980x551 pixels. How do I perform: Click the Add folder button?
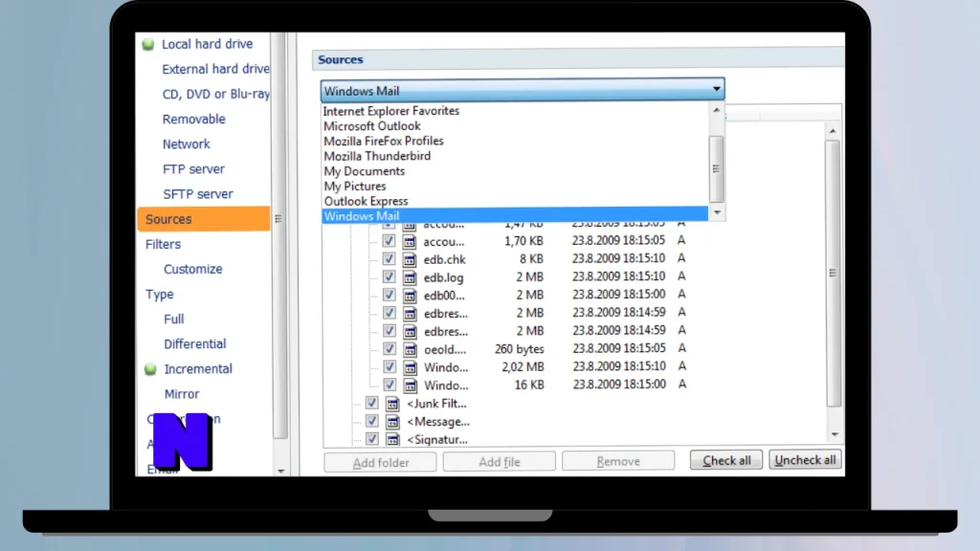[380, 462]
